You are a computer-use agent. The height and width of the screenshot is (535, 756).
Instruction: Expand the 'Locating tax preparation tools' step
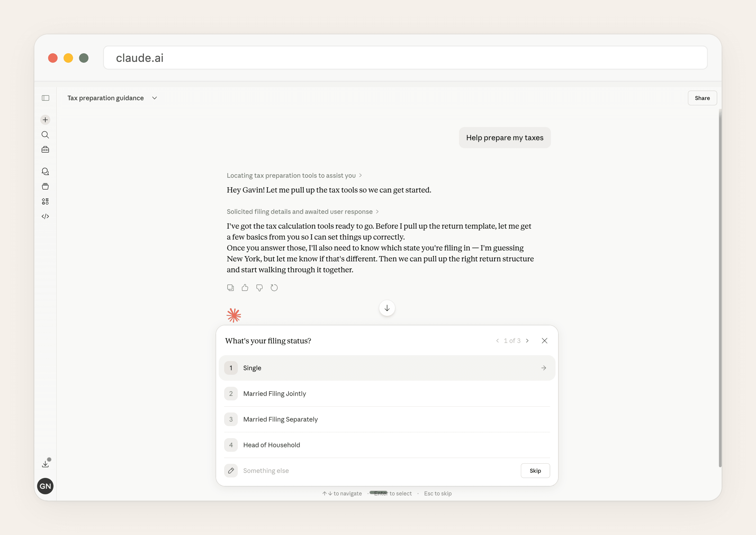[360, 175]
